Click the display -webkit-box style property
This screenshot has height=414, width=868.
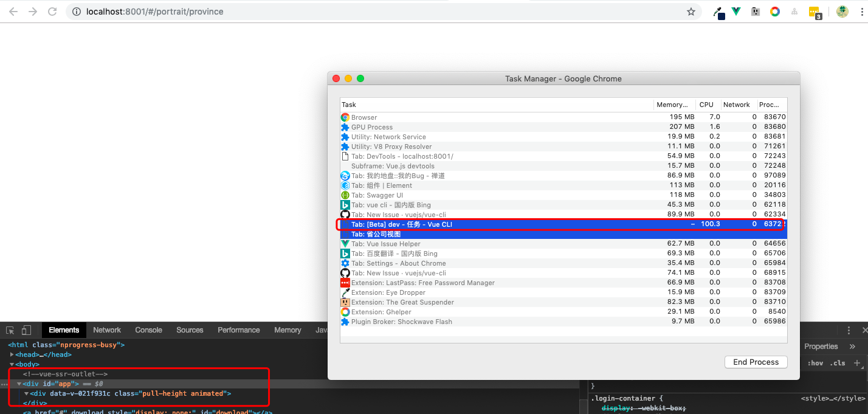[643, 409]
